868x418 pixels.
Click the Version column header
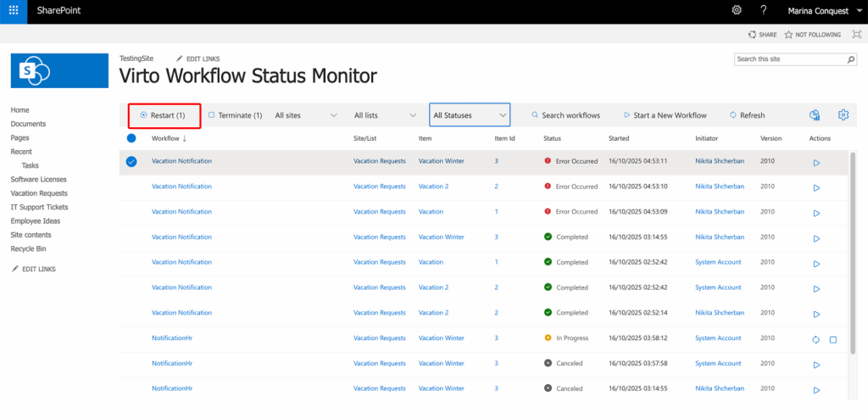[771, 138]
